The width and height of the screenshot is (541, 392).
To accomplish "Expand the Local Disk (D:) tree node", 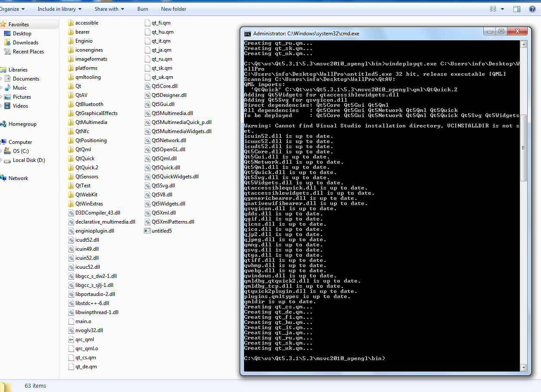I will point(2,160).
